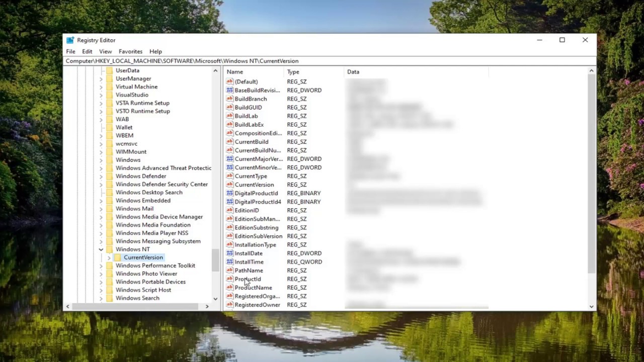Open the Edit menu
The height and width of the screenshot is (362, 644).
[87, 51]
